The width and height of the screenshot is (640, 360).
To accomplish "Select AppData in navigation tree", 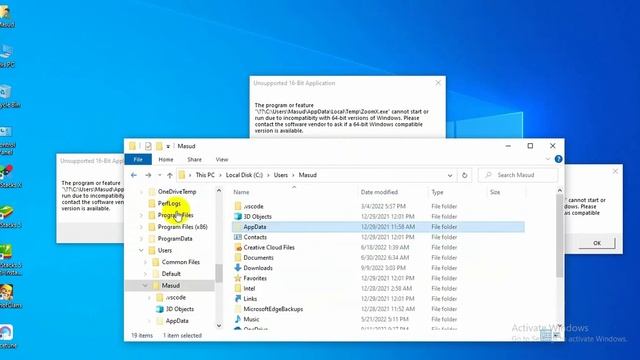I will coord(177,321).
